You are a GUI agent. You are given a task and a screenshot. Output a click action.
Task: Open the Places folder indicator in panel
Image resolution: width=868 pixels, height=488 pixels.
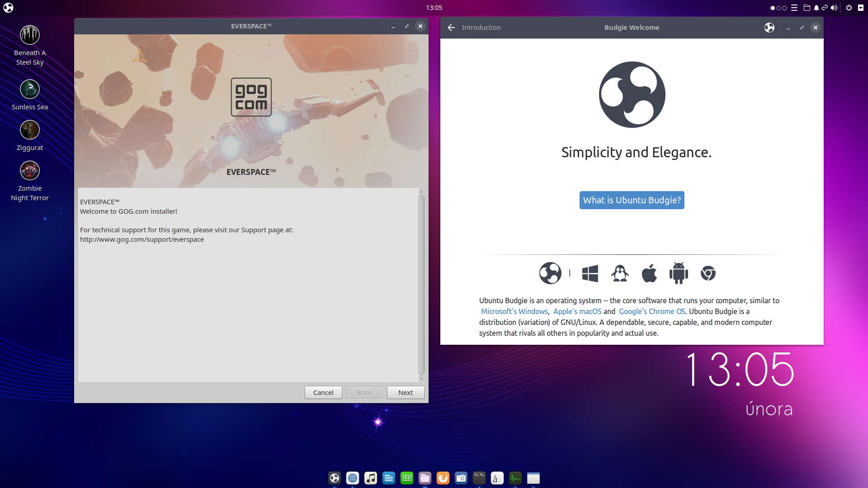(807, 8)
